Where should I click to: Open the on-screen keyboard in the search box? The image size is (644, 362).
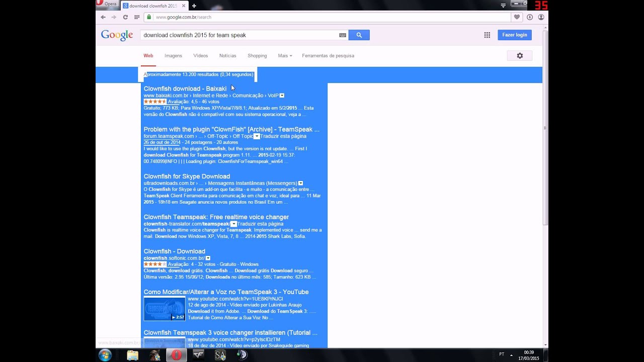coord(343,35)
